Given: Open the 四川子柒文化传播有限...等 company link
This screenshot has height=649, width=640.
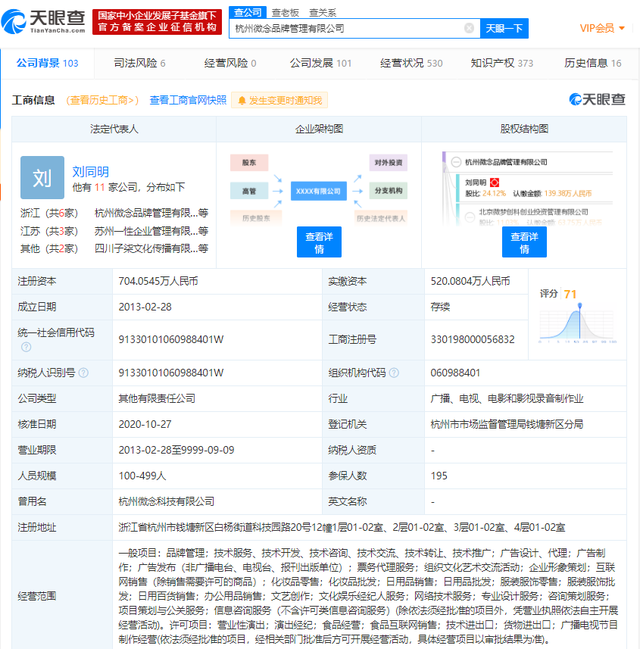Looking at the screenshot, I should 151,248.
